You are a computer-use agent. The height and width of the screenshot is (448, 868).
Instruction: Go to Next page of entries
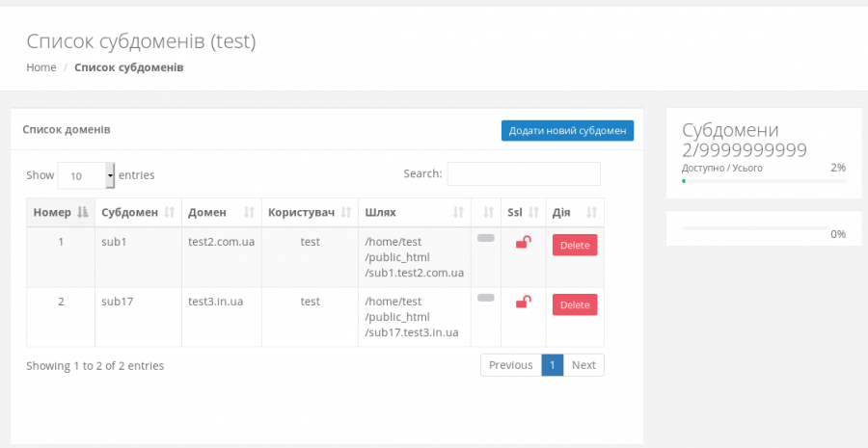click(x=583, y=365)
